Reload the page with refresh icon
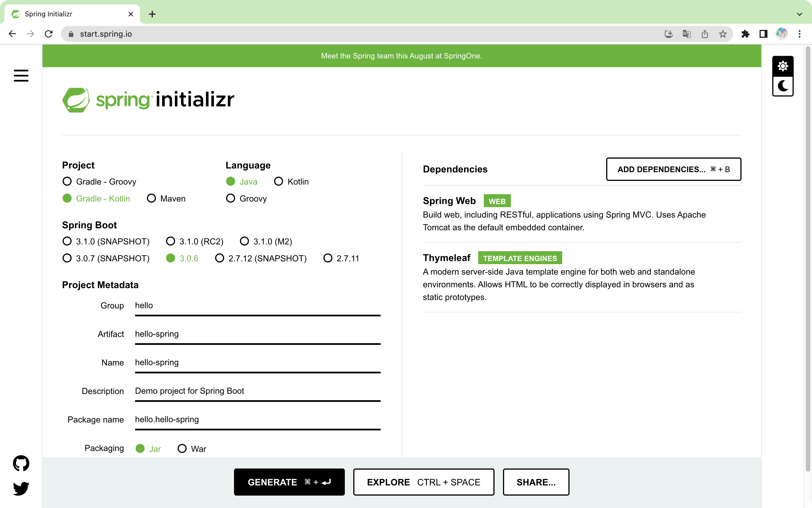This screenshot has width=812, height=508. (49, 34)
